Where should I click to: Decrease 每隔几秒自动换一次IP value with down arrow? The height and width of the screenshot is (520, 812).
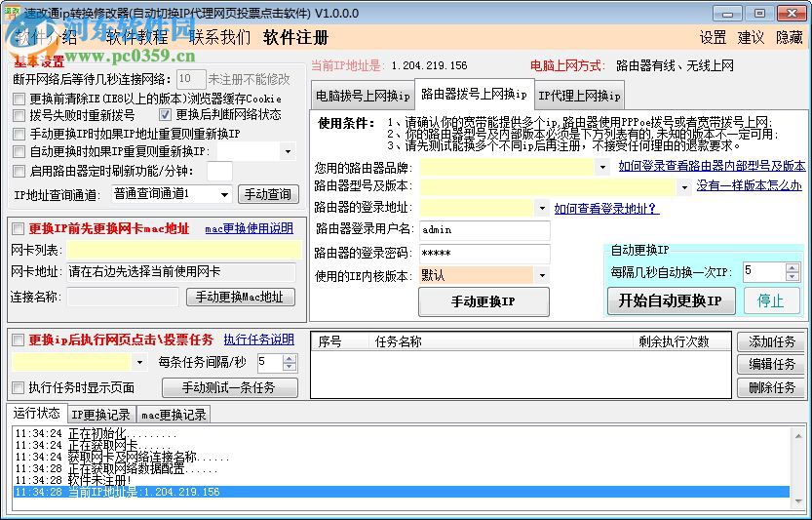click(792, 276)
